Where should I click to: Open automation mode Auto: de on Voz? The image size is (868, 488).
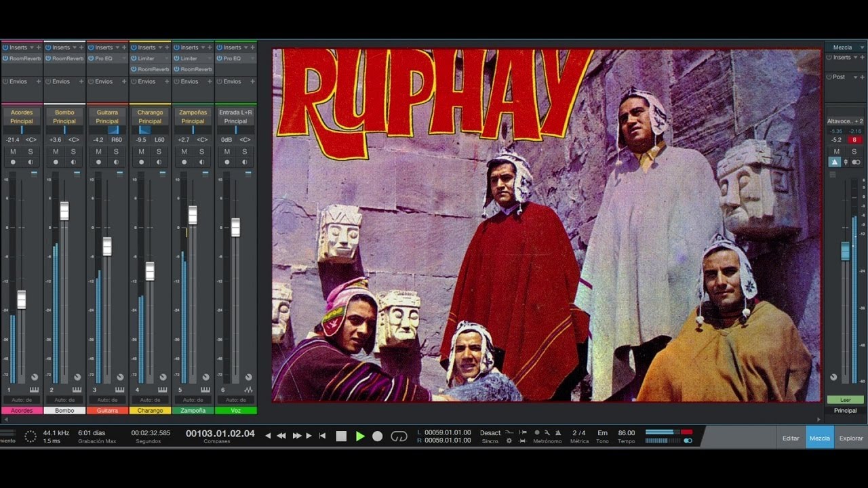tap(235, 400)
